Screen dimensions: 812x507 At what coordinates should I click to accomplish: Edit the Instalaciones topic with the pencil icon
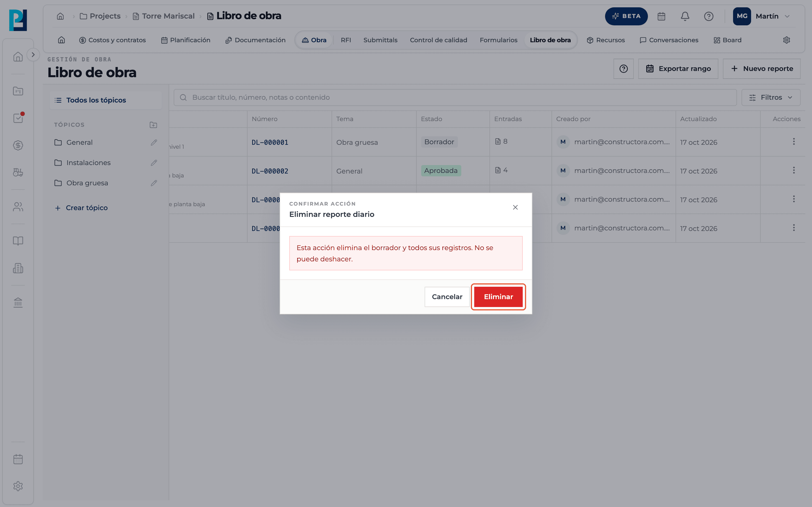point(154,163)
